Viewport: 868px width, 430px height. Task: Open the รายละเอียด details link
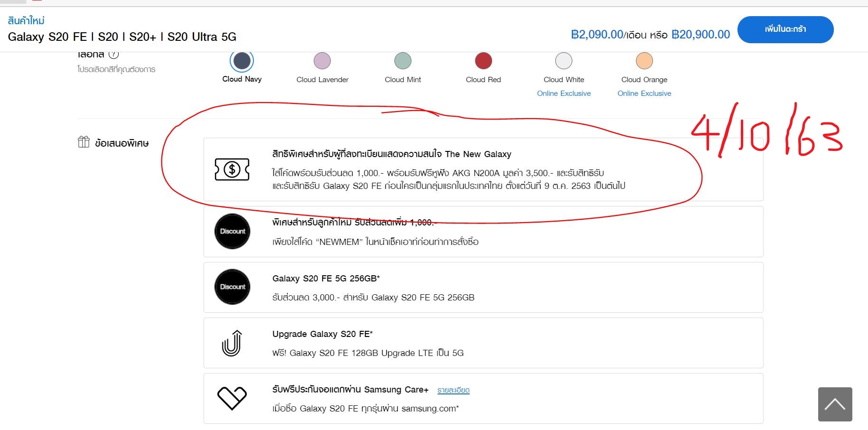tap(453, 390)
